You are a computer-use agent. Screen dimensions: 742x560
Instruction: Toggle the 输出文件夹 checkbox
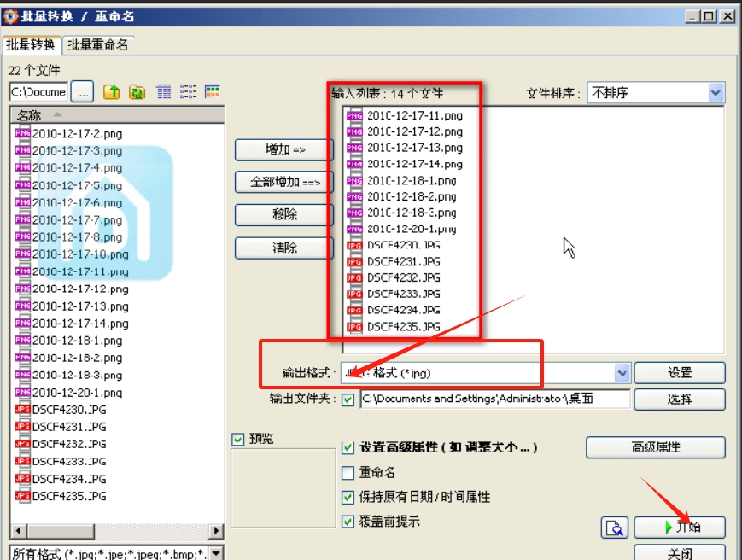click(348, 400)
